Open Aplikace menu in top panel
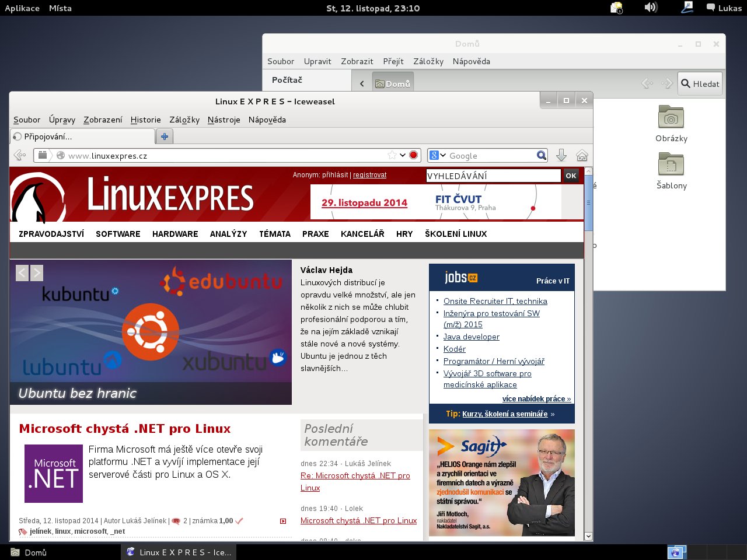 click(22, 8)
